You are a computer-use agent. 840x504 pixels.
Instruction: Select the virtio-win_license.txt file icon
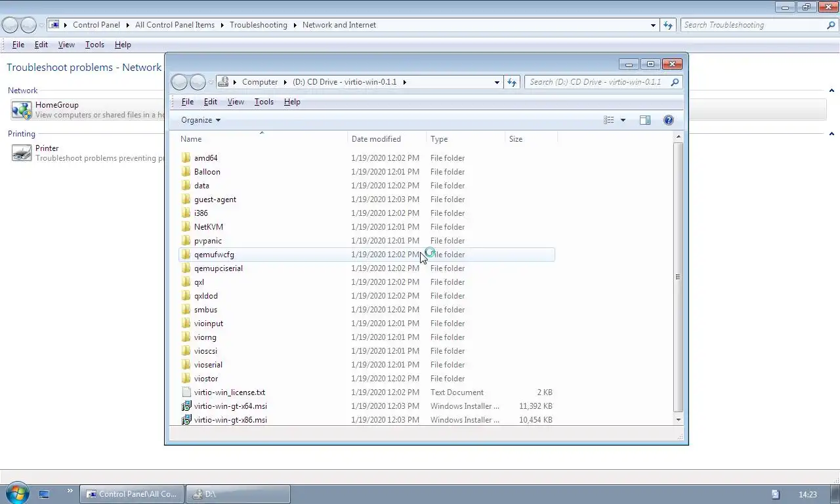point(186,392)
